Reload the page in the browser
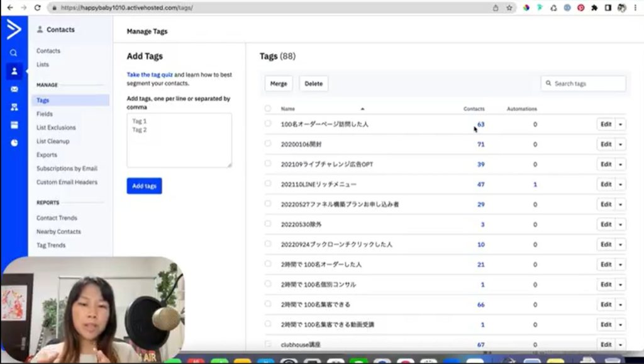 click(37, 8)
